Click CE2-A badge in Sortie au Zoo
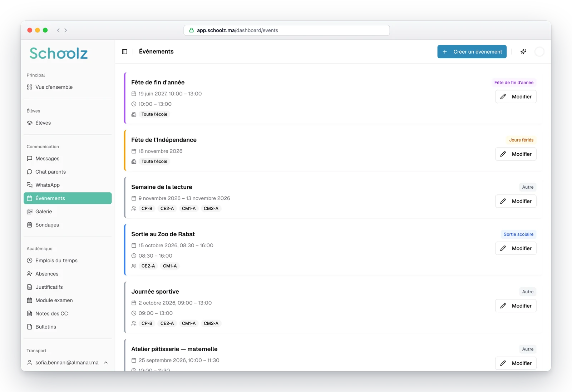This screenshot has width=572, height=392. tap(148, 266)
